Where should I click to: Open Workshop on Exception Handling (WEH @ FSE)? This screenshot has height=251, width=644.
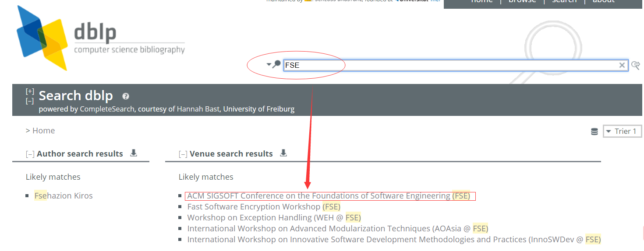pyautogui.click(x=274, y=217)
